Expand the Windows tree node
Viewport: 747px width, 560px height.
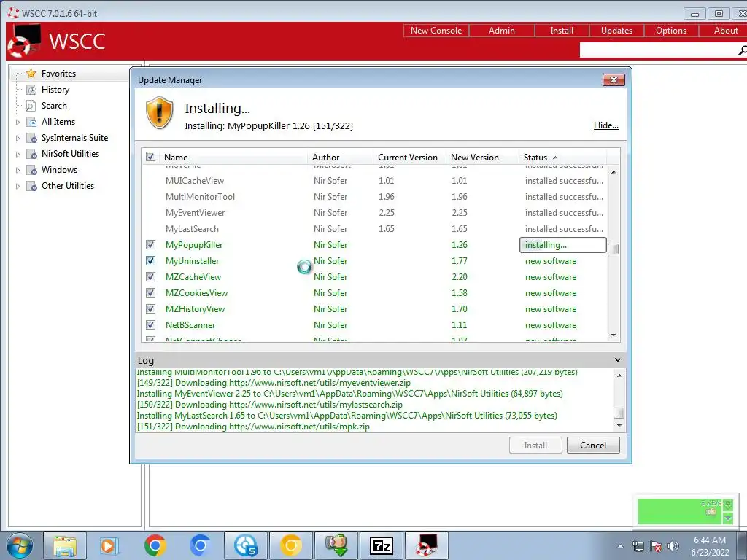click(18, 170)
